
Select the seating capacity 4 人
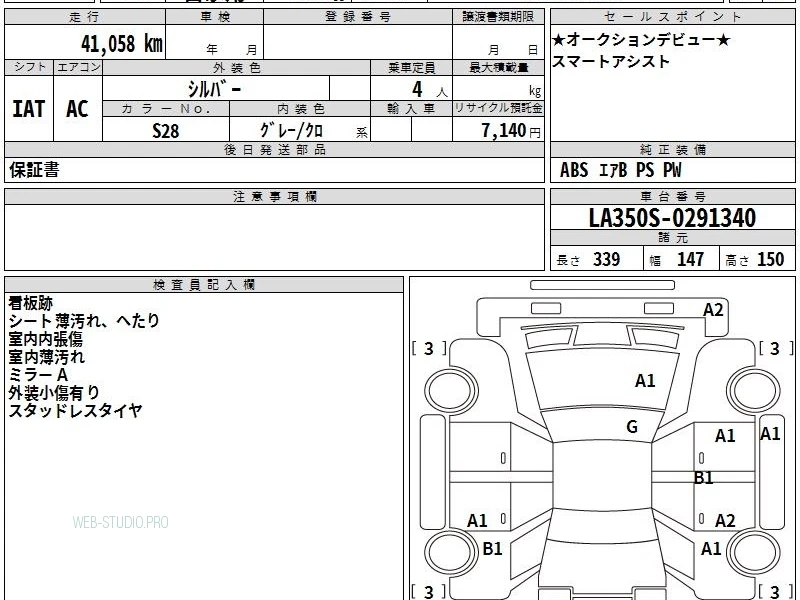pos(430,89)
